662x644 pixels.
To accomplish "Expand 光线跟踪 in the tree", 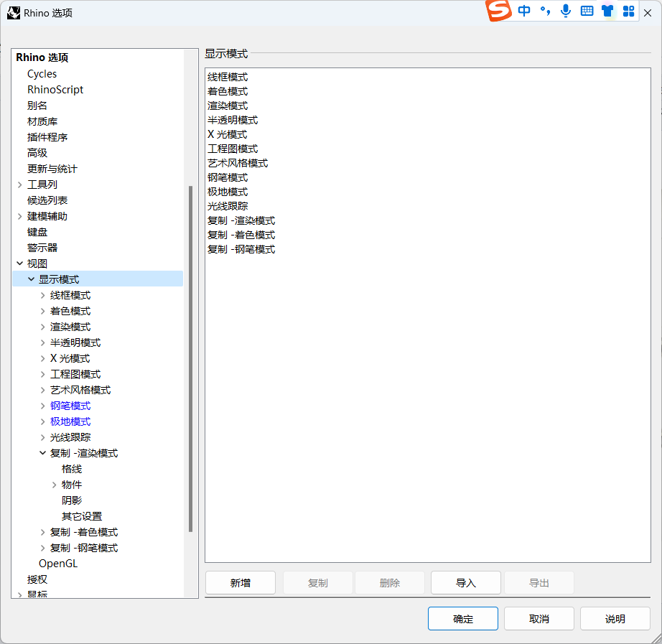I will pyautogui.click(x=42, y=437).
